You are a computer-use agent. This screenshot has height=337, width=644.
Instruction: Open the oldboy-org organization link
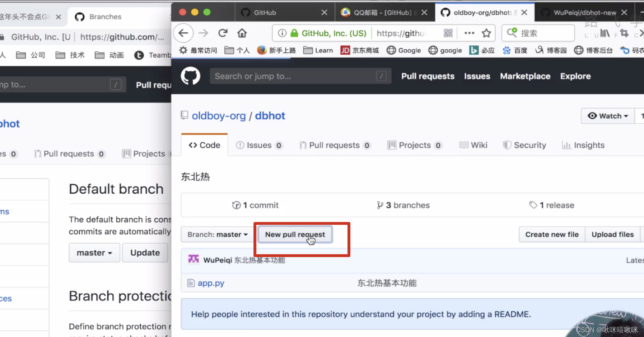pos(219,116)
